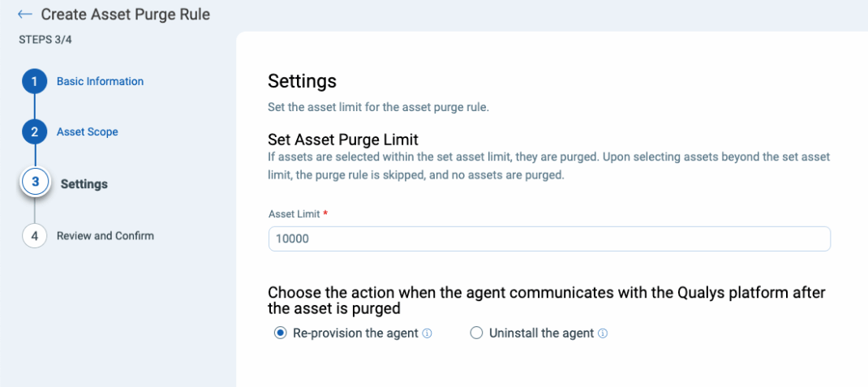Go back using the left arrow icon

25,15
